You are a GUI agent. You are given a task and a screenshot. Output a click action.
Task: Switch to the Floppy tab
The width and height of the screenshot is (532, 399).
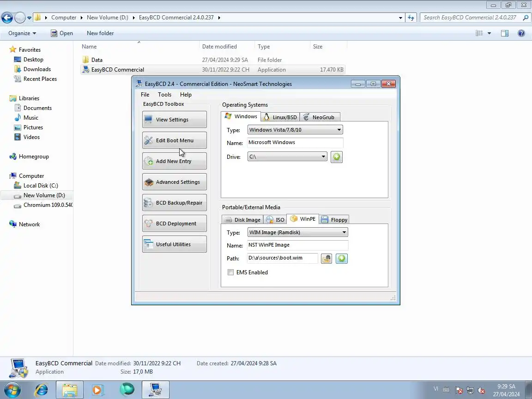point(334,219)
